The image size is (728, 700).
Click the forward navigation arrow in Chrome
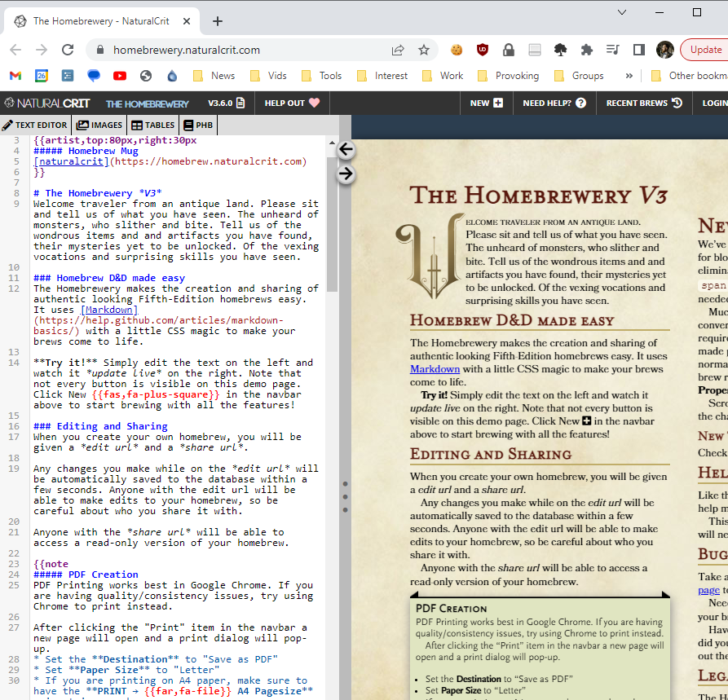point(42,50)
